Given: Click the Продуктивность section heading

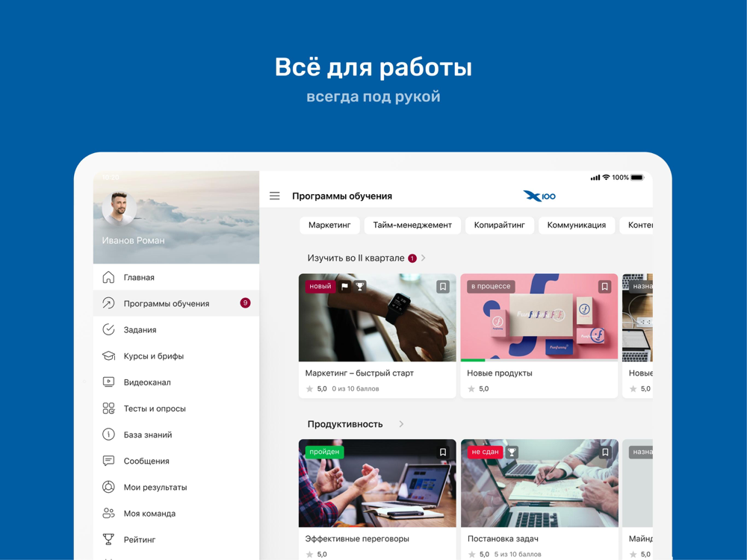Looking at the screenshot, I should coord(345,424).
